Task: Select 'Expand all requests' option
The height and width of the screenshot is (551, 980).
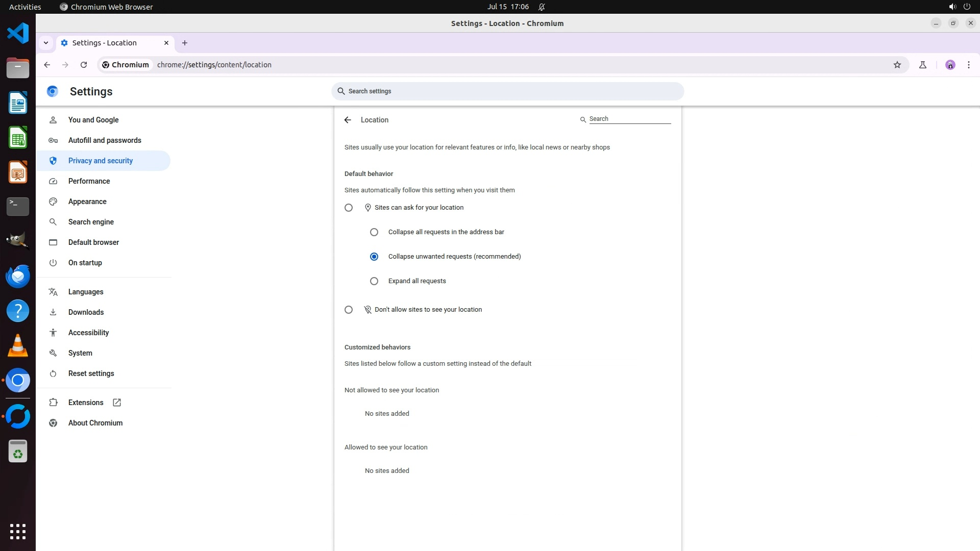Action: (374, 281)
